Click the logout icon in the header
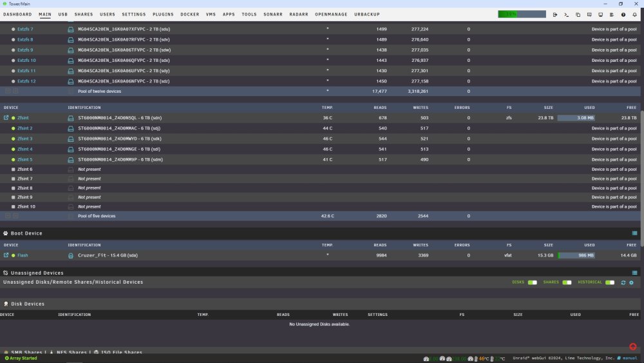The width and height of the screenshot is (644, 363). [555, 14]
